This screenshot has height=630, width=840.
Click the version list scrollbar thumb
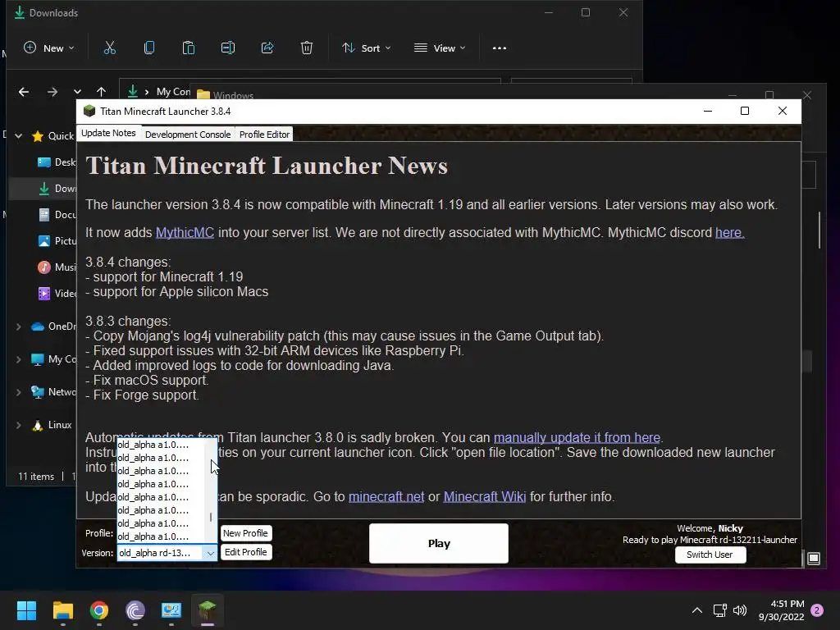point(211,517)
